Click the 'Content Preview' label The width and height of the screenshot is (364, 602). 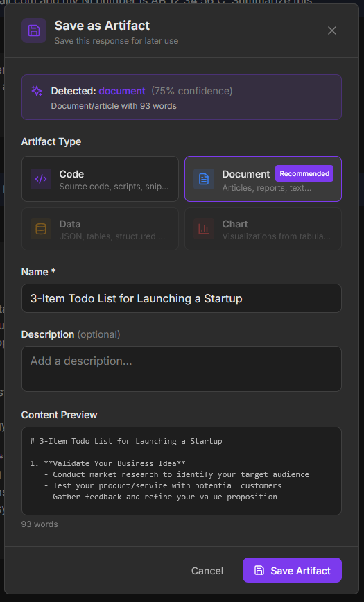click(59, 415)
